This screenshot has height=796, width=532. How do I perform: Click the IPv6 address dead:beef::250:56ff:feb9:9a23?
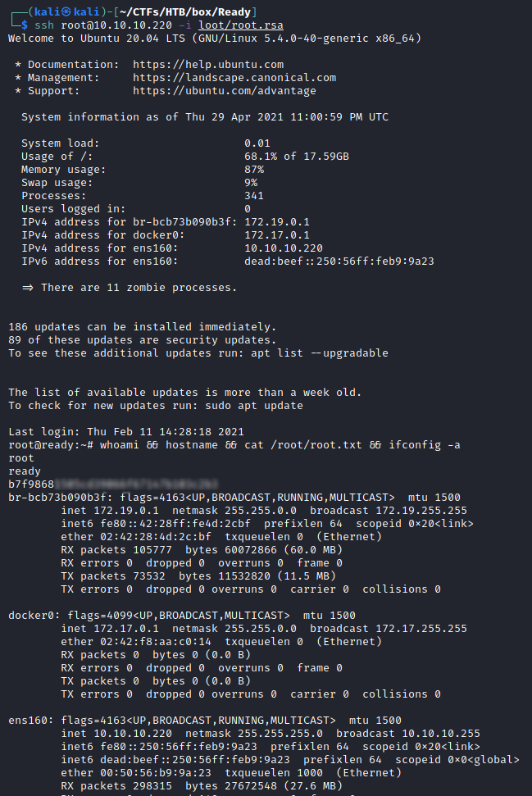coord(339,261)
